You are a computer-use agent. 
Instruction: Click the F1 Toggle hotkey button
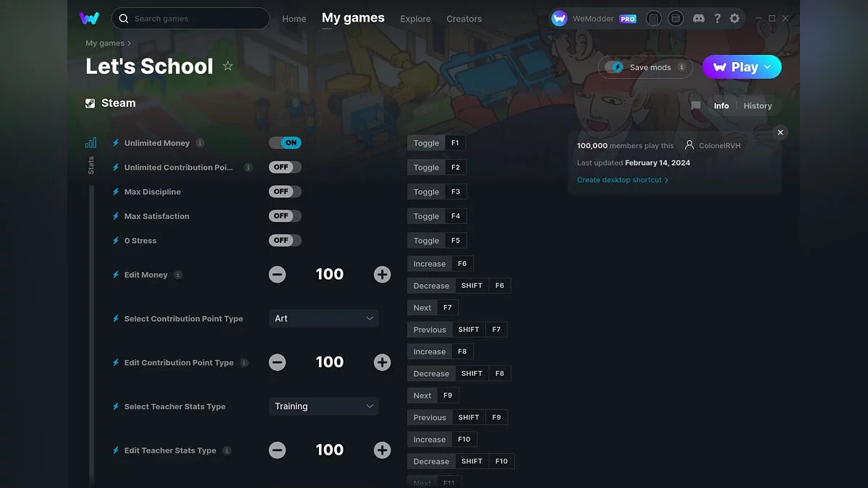(436, 143)
